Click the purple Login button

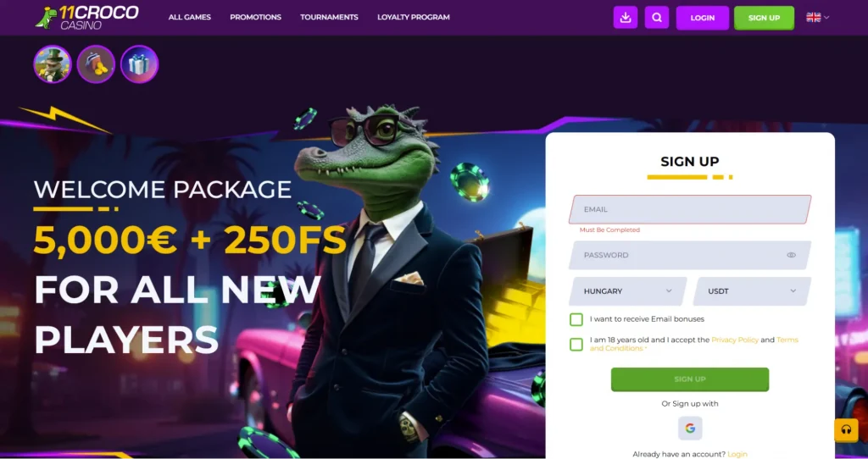point(703,18)
